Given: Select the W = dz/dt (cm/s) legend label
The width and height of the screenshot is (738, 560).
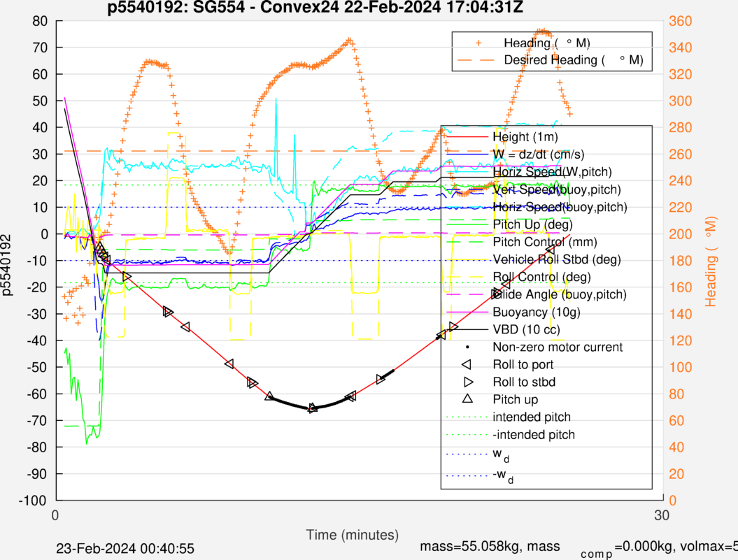Looking at the screenshot, I should [x=539, y=155].
